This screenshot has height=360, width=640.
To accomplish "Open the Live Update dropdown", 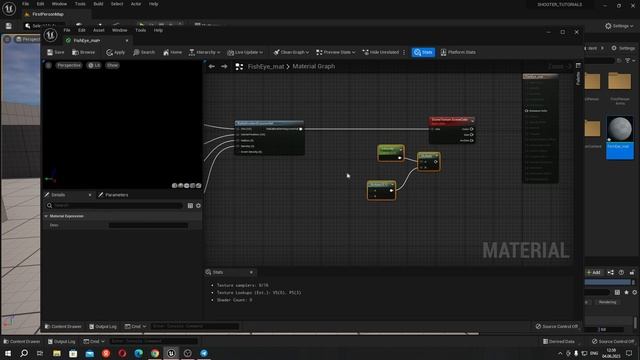I will pyautogui.click(x=245, y=52).
